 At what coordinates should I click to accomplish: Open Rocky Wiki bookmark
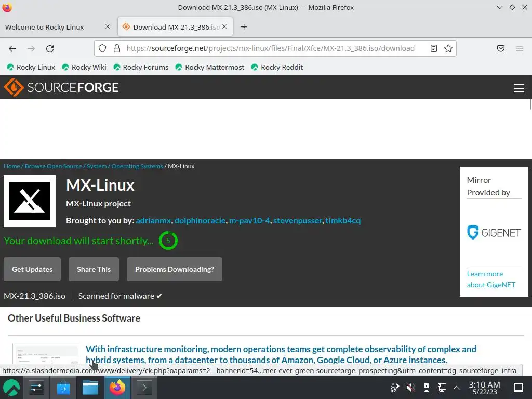click(x=84, y=67)
